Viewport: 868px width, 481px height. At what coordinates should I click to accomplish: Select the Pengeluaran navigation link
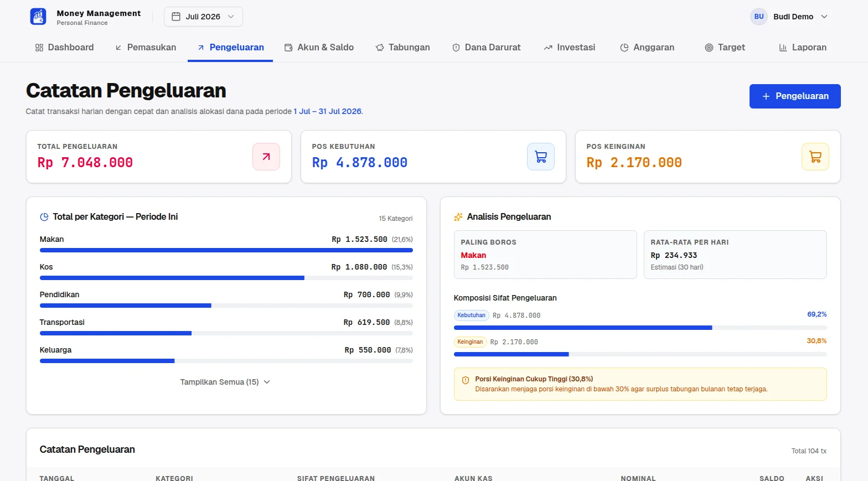(x=230, y=48)
